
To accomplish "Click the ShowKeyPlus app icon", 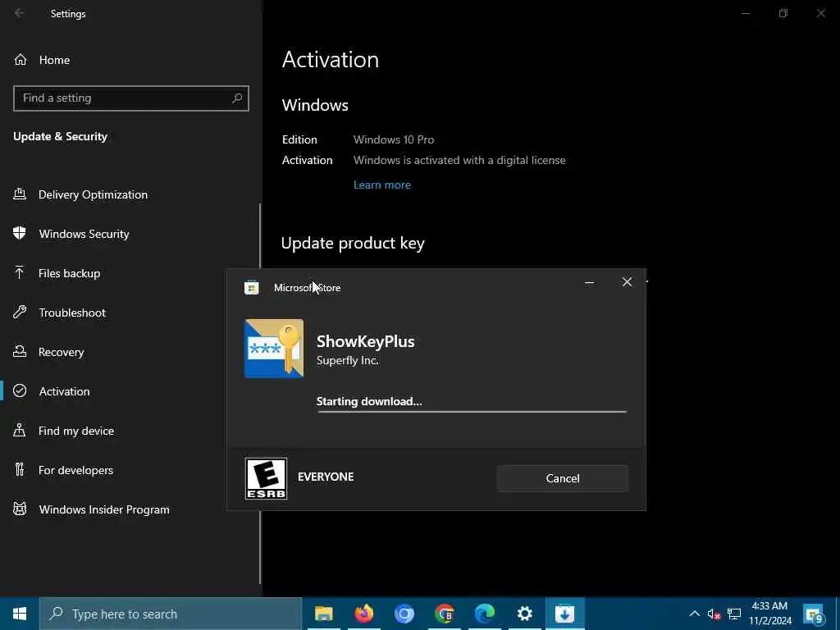I will pyautogui.click(x=274, y=349).
